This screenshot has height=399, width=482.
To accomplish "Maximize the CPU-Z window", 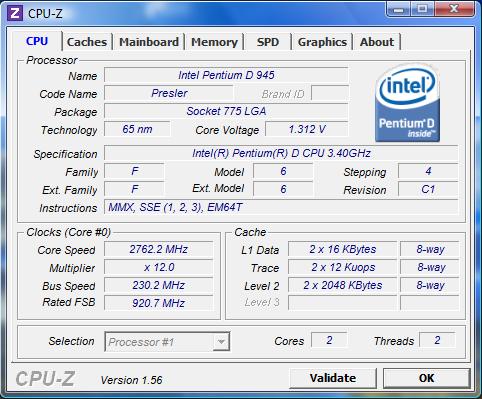I will (x=422, y=9).
